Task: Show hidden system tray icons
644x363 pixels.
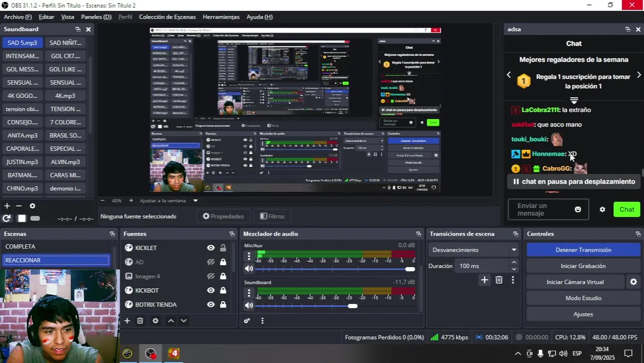Action: coord(518,353)
